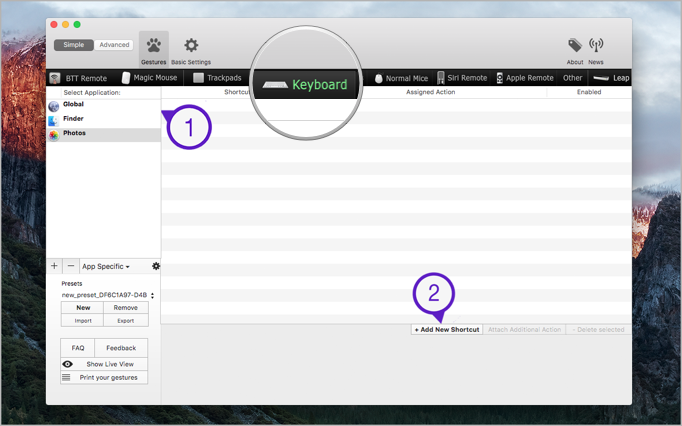Image resolution: width=682 pixels, height=426 pixels.
Task: Click the Assigned Action column header
Action: point(431,92)
